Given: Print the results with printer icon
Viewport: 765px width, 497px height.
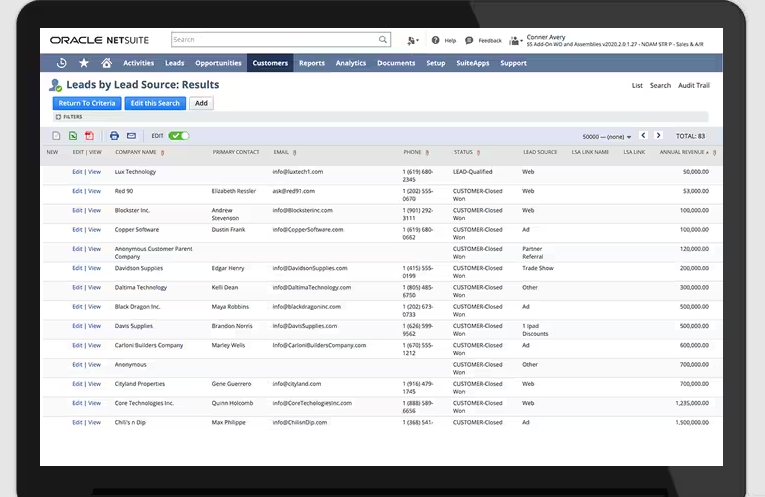Looking at the screenshot, I should click(x=114, y=136).
